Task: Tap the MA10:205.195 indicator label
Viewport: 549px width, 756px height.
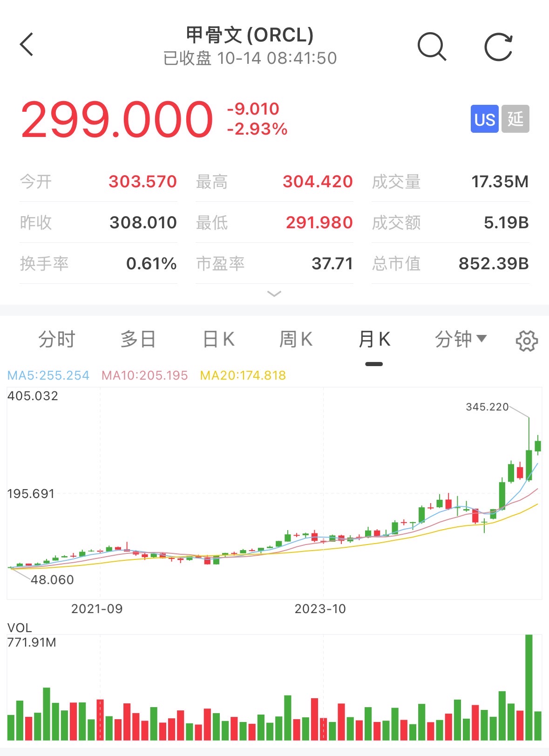Action: (x=145, y=375)
